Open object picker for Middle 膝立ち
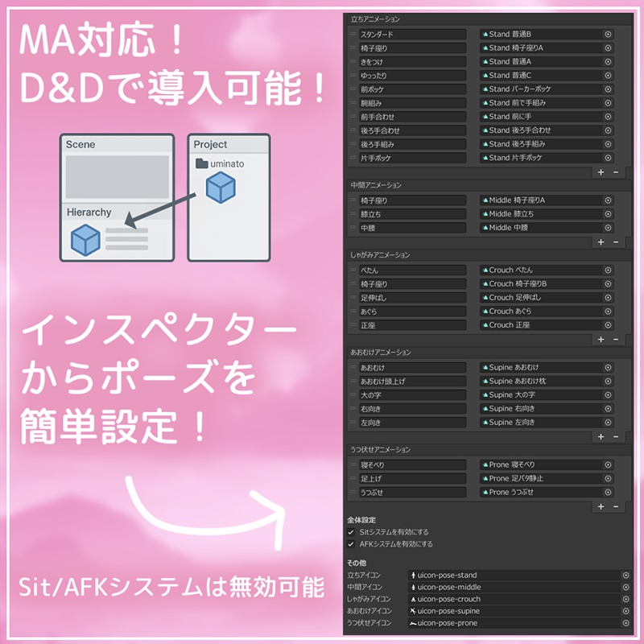Image resolution: width=644 pixels, height=644 pixels. click(x=608, y=214)
